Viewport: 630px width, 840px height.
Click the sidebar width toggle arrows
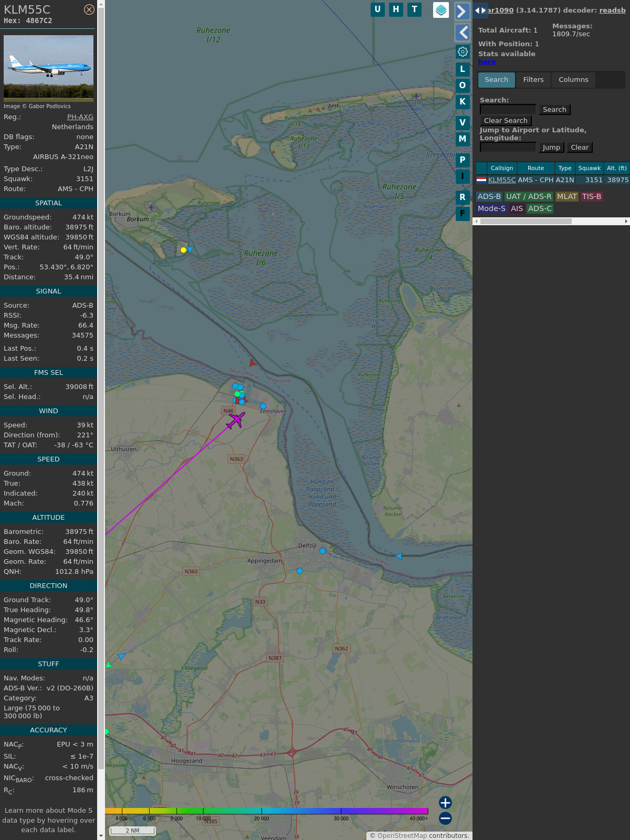[480, 10]
